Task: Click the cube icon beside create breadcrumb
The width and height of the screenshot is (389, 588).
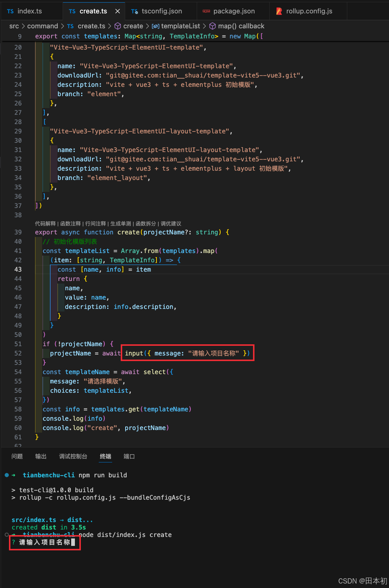Action: 118,26
